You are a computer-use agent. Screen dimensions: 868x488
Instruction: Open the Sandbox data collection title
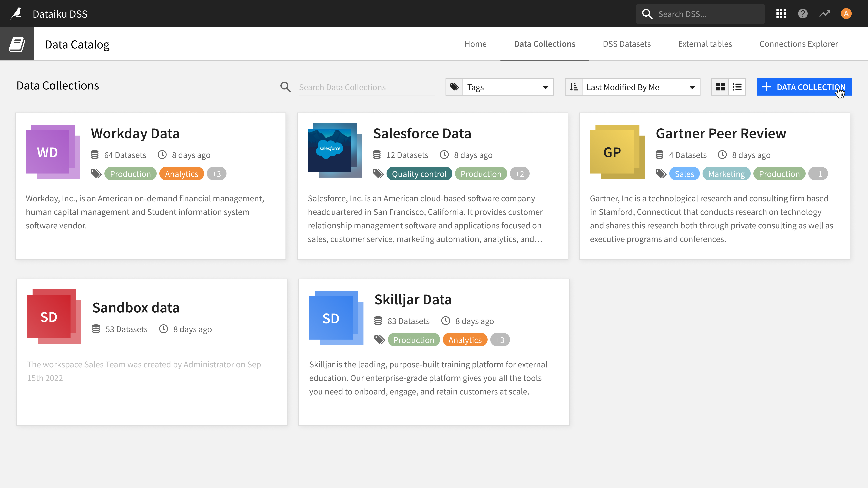click(136, 308)
